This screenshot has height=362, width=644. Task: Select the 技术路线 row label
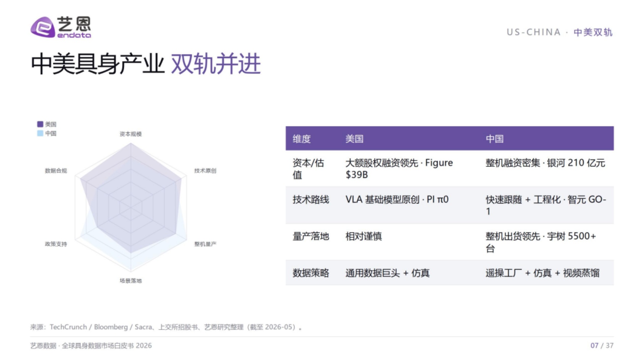(x=311, y=200)
